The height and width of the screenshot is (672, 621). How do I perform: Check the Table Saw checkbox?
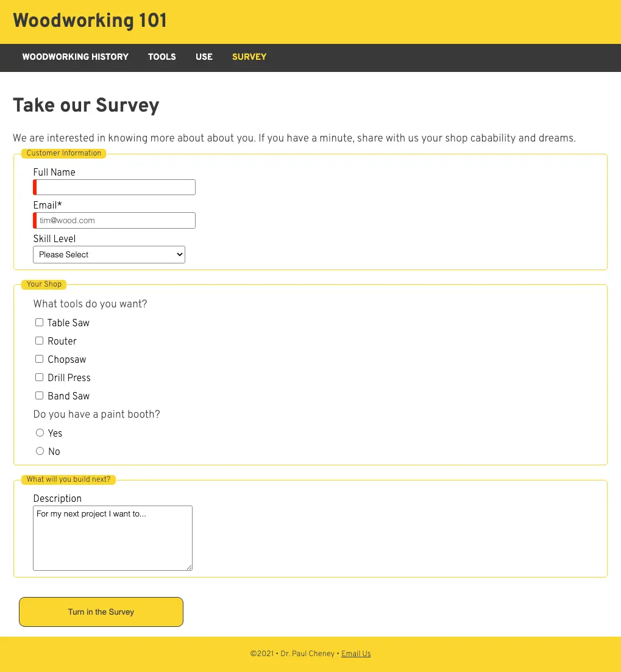click(x=40, y=323)
